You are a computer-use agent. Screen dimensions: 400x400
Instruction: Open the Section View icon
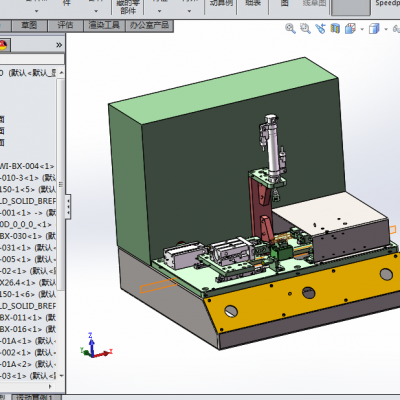coord(335,29)
